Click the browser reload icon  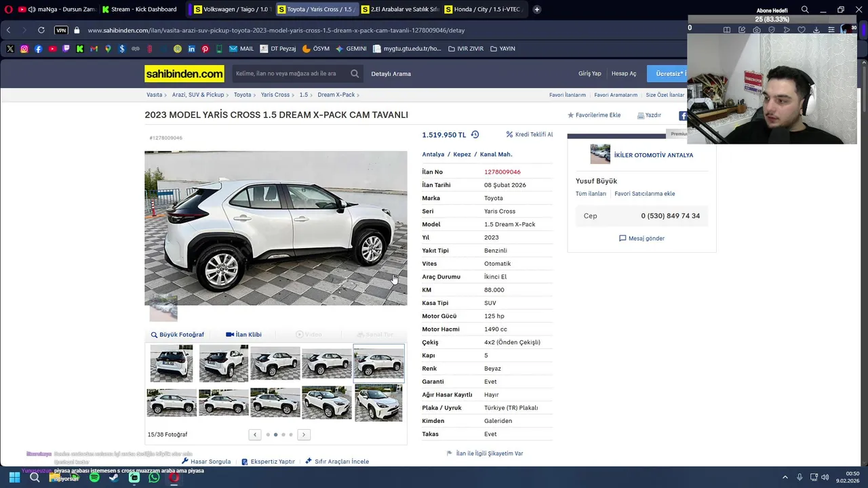tap(41, 30)
